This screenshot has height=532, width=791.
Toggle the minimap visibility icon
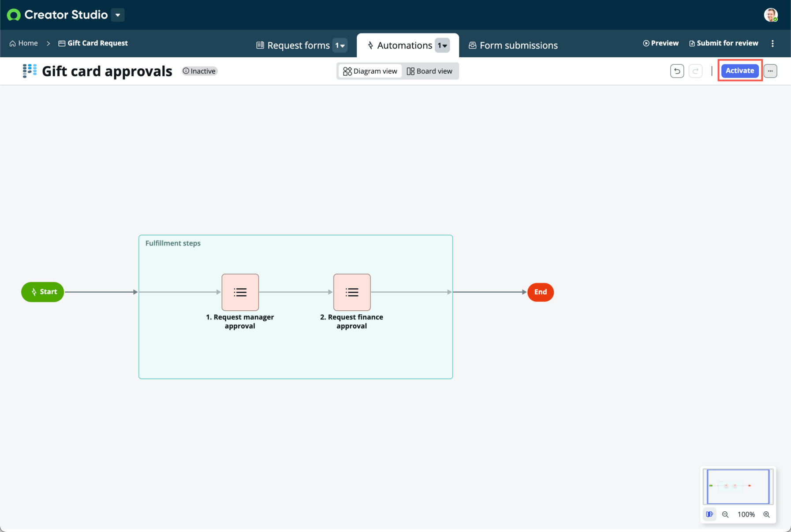pos(709,514)
